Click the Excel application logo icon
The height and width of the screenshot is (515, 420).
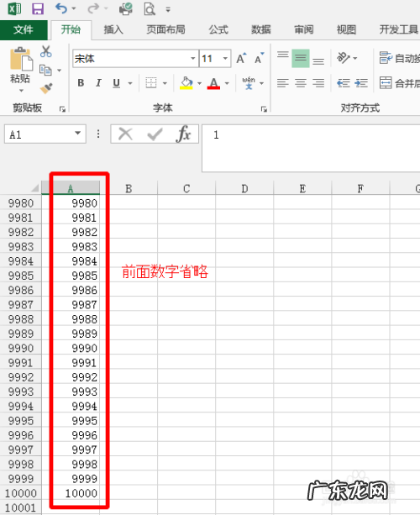(14, 8)
